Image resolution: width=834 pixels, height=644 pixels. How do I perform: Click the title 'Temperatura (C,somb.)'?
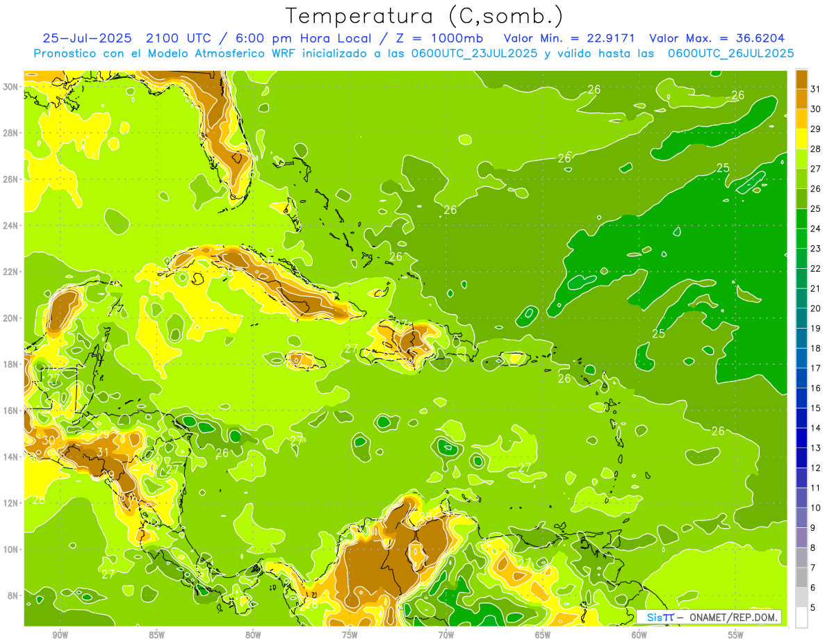click(x=425, y=16)
